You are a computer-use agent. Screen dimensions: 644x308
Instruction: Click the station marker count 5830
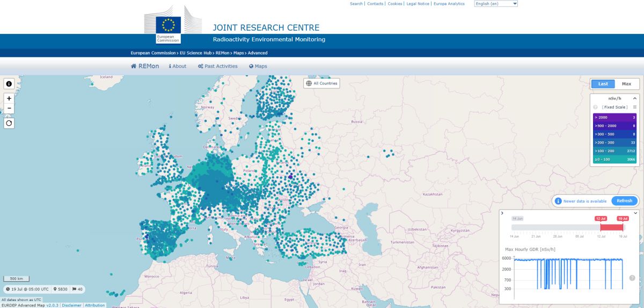(60, 289)
